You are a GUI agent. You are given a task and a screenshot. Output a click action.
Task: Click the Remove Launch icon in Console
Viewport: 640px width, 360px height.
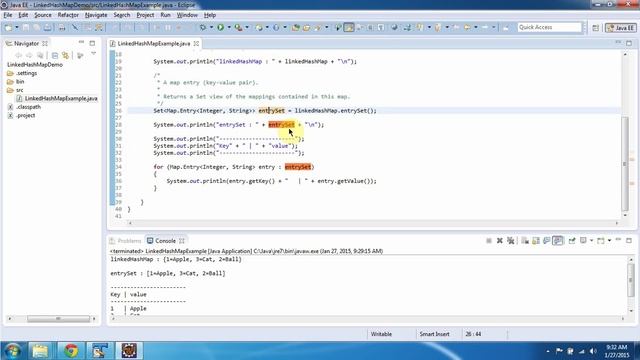[500, 241]
